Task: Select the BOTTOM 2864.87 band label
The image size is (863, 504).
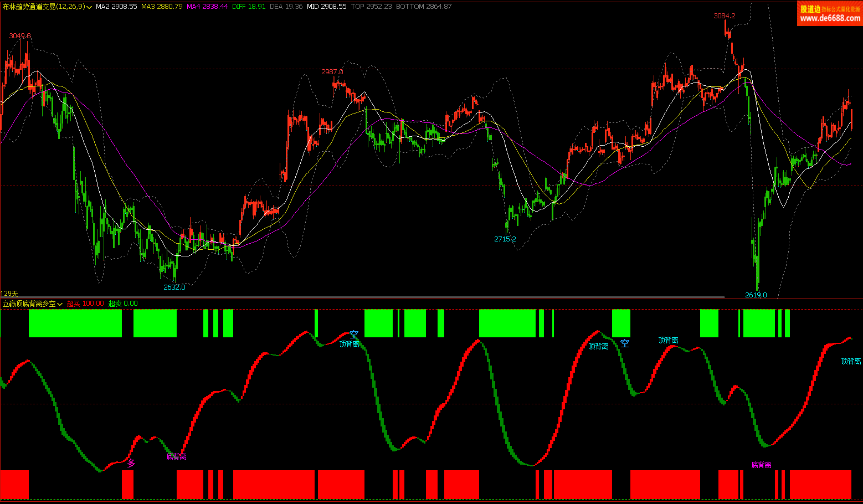Action: (424, 7)
